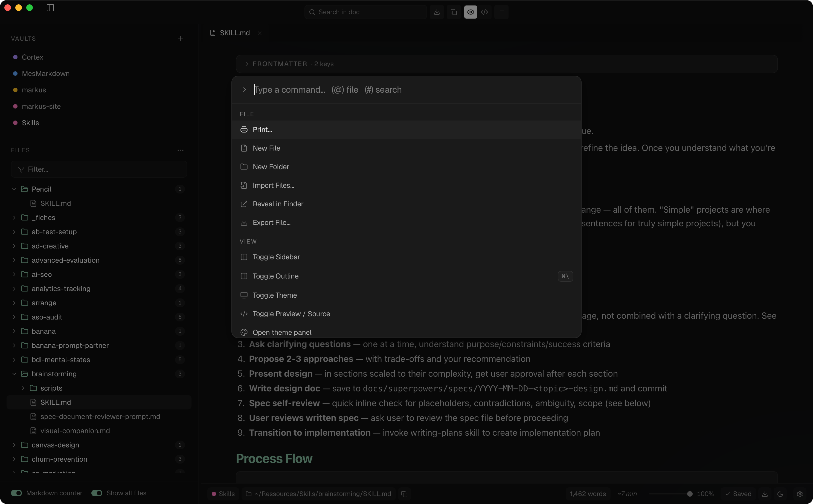813x504 pixels.
Task: Click the chevron beside the command input
Action: pos(244,90)
